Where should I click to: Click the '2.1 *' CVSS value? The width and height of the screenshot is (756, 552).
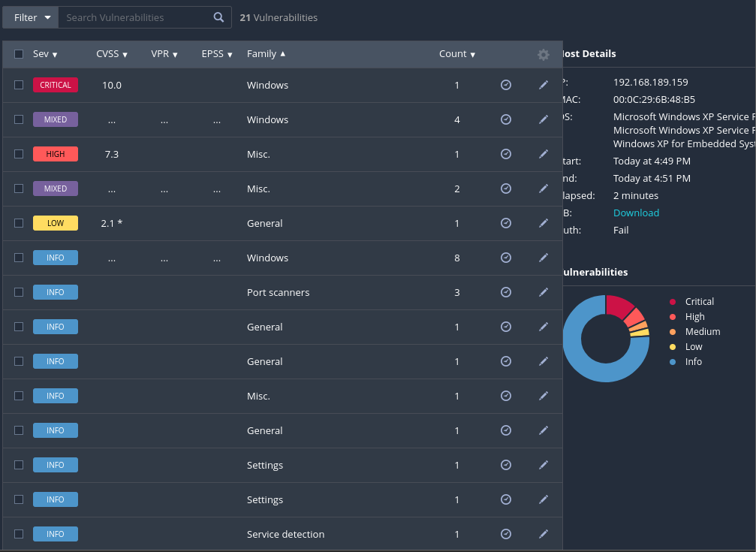pyautogui.click(x=112, y=223)
